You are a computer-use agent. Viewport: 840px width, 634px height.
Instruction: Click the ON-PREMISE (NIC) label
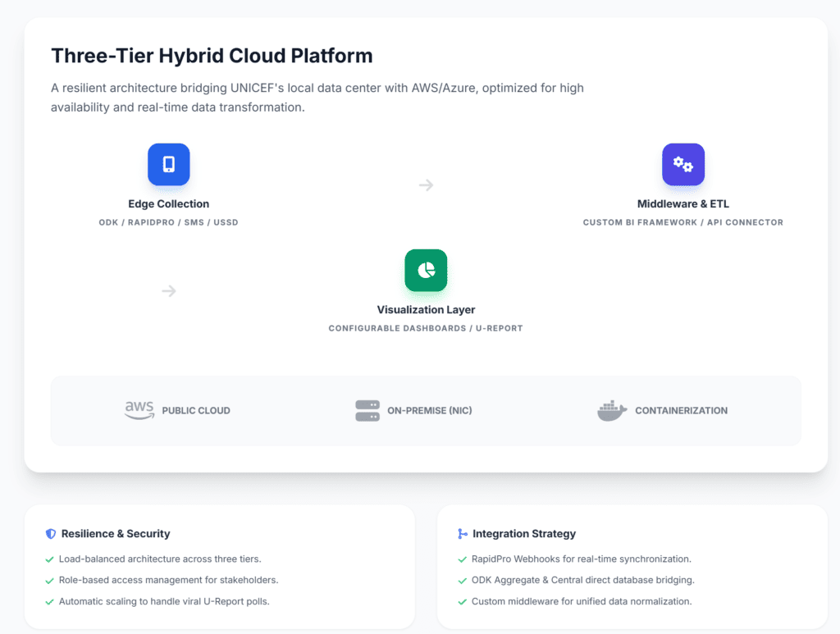pos(431,411)
